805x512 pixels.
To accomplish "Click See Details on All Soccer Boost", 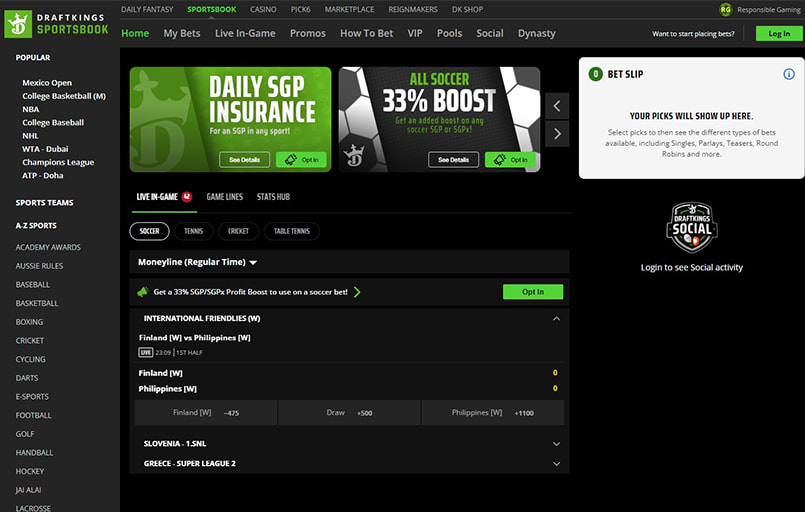I will click(x=453, y=160).
